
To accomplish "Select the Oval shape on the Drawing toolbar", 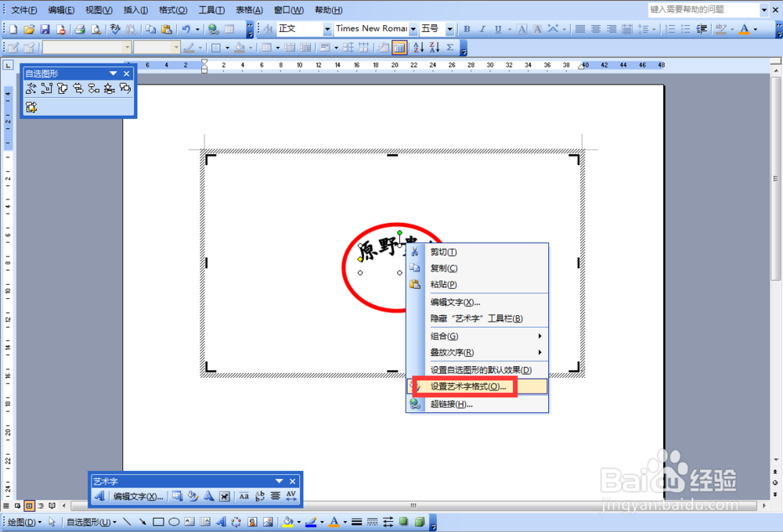I will click(x=173, y=521).
